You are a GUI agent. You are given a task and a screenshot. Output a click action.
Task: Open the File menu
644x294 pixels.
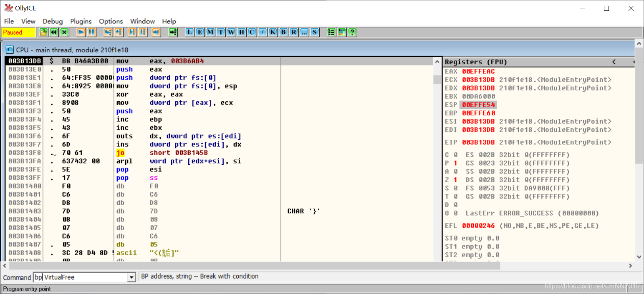[9, 21]
